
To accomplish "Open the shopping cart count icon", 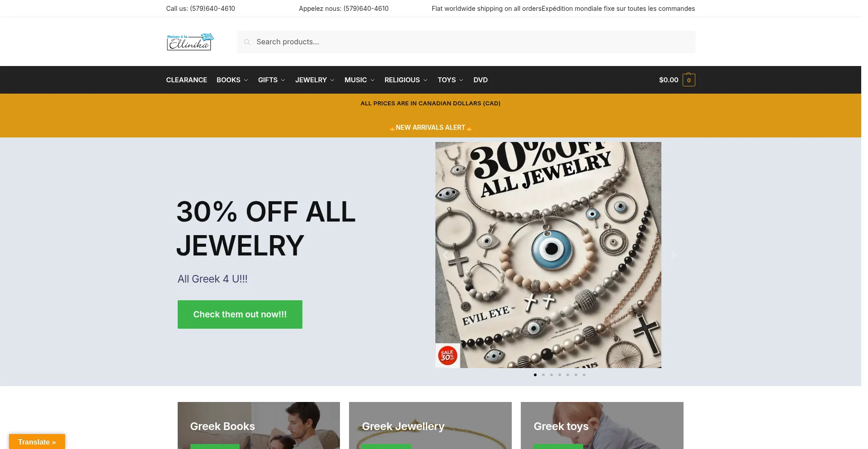I will tap(689, 80).
